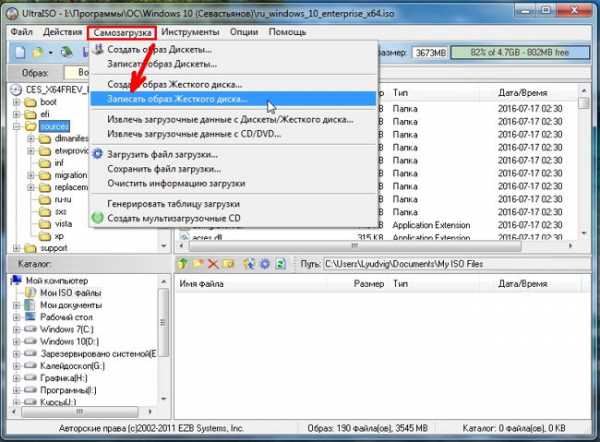Viewport: 600px width, 442px height.
Task: Expand the replacement folder node
Action: [x=31, y=188]
